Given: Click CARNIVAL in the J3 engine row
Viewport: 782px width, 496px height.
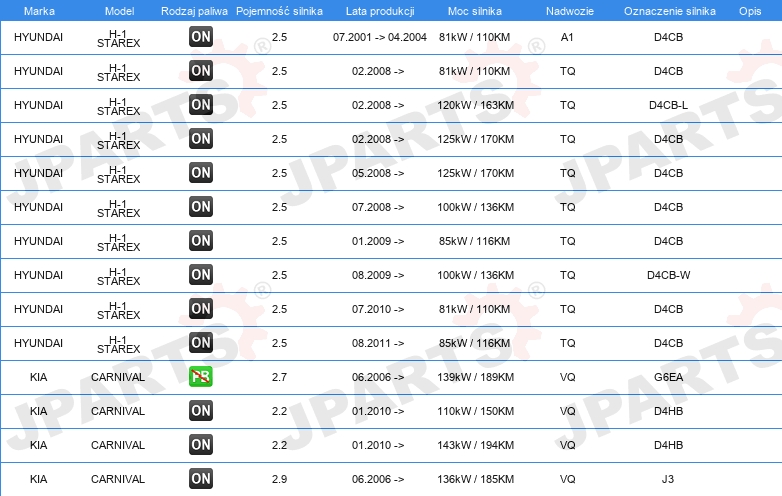Looking at the screenshot, I should (x=118, y=479).
